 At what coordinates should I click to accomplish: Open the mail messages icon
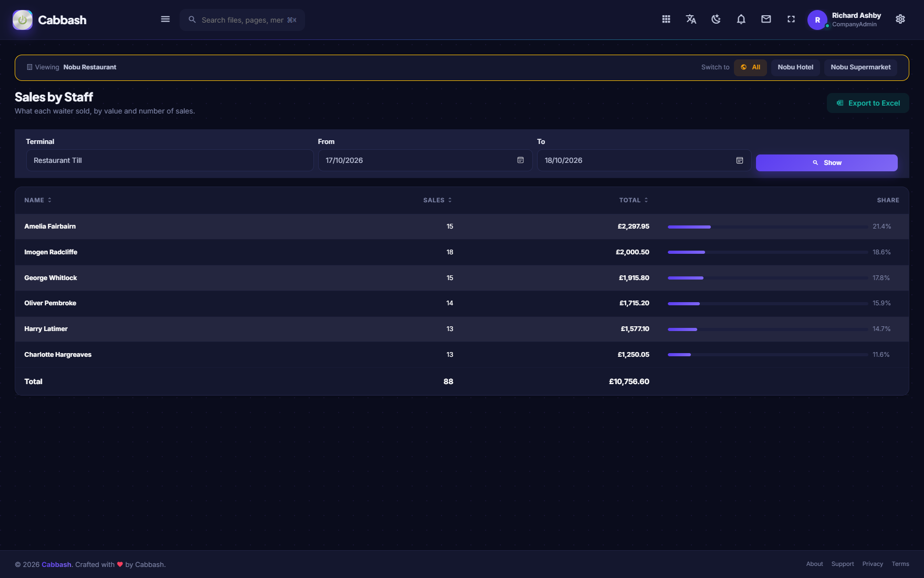(x=766, y=19)
